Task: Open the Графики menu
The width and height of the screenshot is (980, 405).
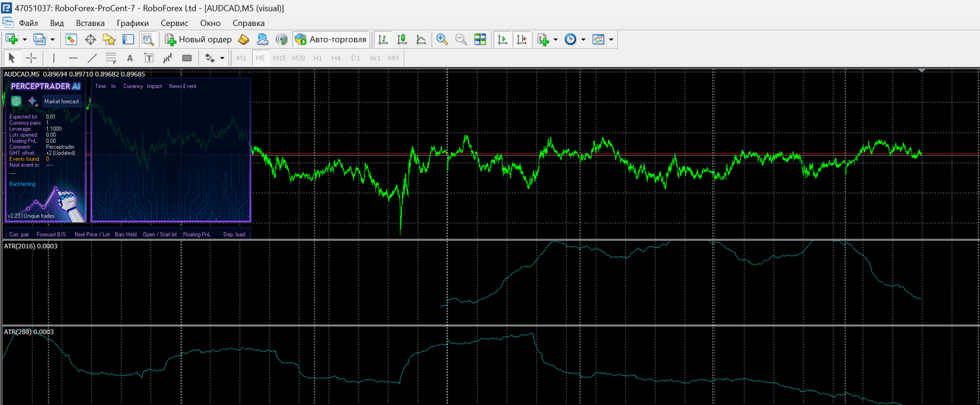Action: click(x=132, y=23)
